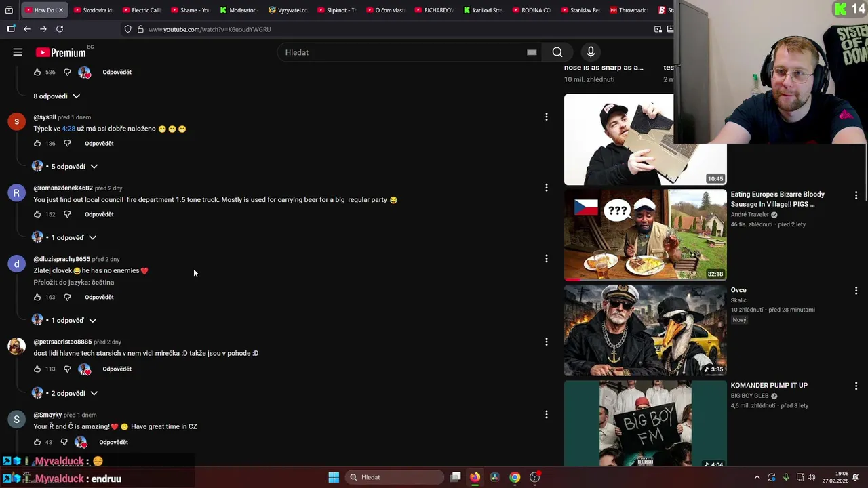
Task: Click the shield tracking protection icon
Action: [127, 29]
